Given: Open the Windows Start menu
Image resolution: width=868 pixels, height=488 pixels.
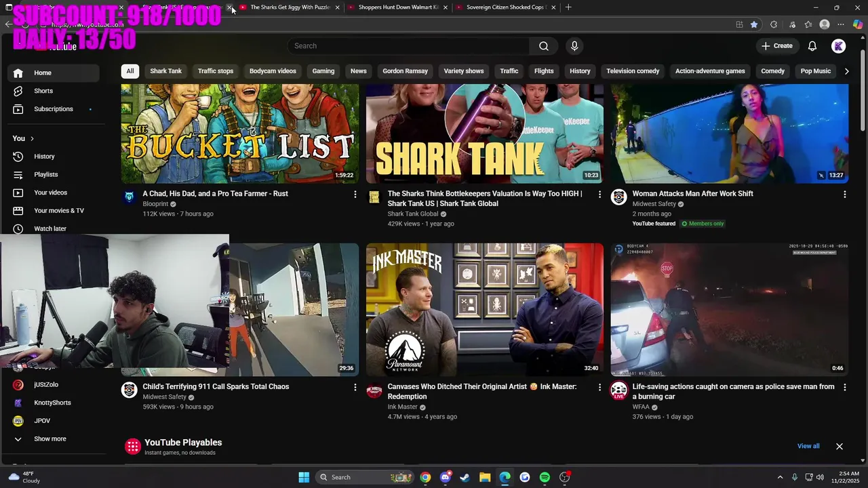Looking at the screenshot, I should 304,477.
